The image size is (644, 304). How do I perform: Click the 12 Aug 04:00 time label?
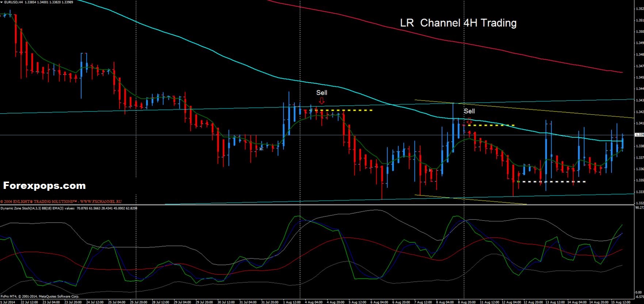click(x=511, y=302)
